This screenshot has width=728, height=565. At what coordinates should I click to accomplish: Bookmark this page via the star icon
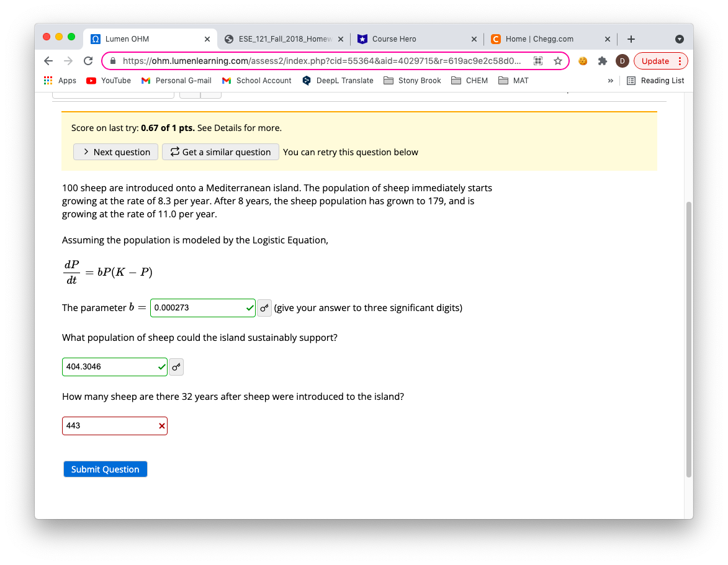[x=557, y=60]
